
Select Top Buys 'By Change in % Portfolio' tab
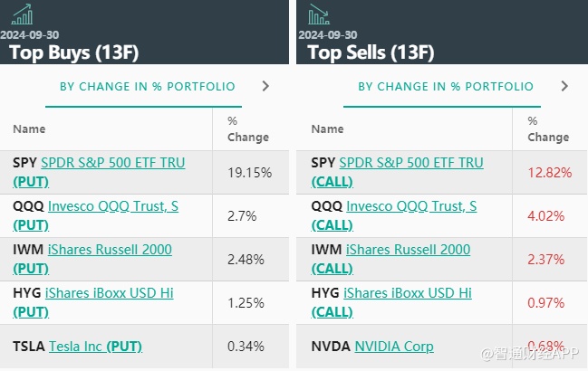(147, 87)
